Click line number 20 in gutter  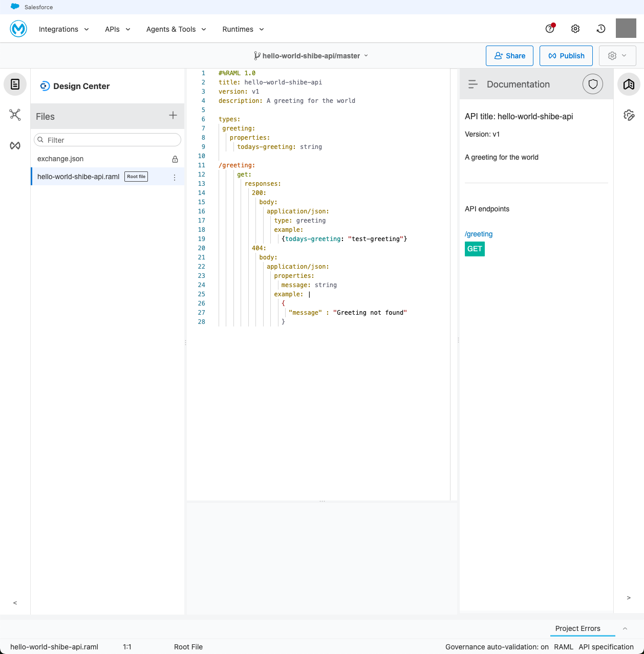coord(202,248)
